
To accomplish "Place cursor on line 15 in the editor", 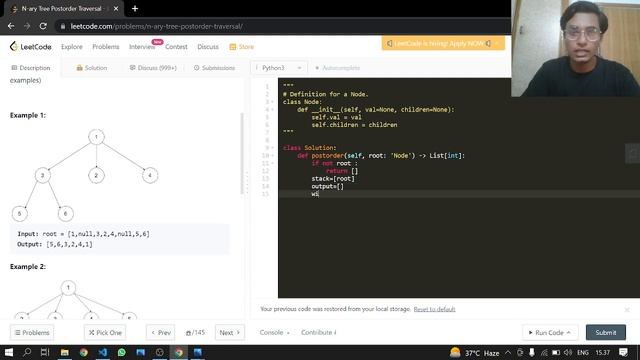I will [459, 194].
